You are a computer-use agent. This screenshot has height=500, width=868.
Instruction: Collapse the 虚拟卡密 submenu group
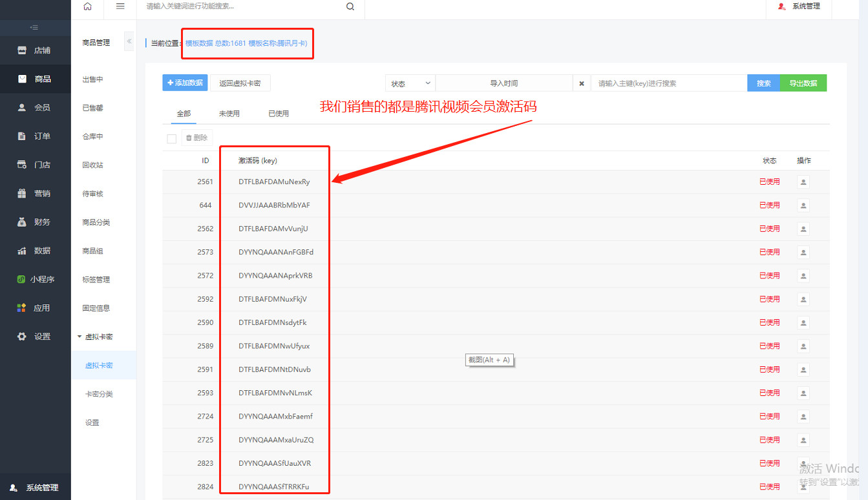(95, 337)
